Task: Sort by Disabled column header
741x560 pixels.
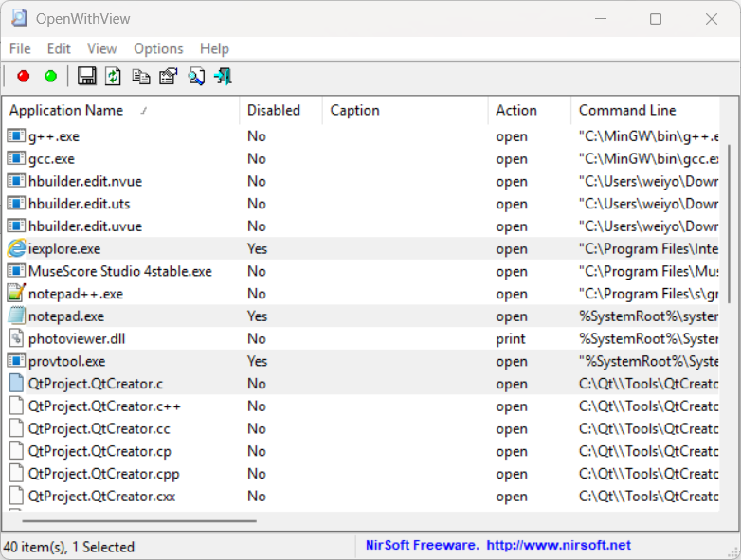Action: pos(280,110)
